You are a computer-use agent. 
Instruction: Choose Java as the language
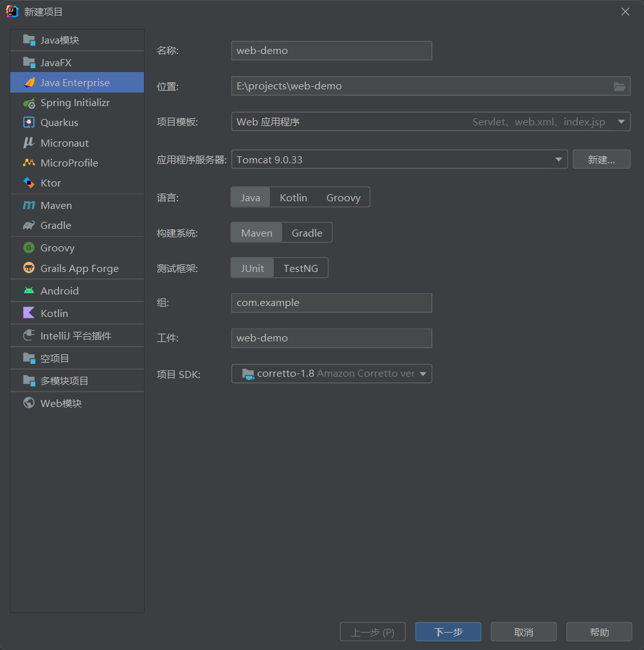tap(250, 197)
